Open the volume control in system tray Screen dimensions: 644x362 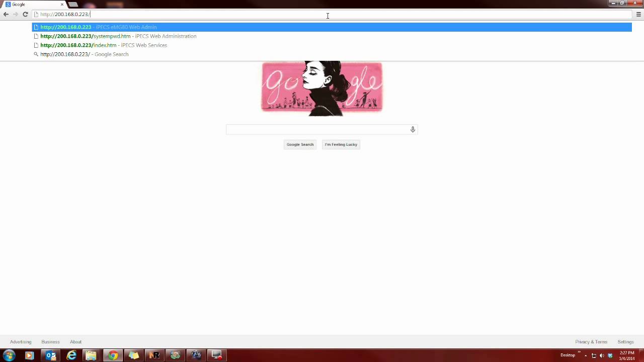point(602,355)
